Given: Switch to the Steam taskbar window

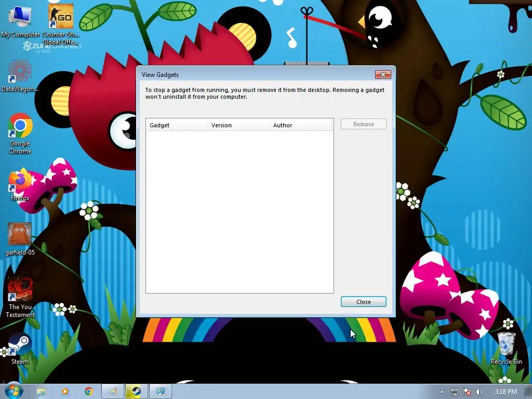Looking at the screenshot, I should pos(137,392).
